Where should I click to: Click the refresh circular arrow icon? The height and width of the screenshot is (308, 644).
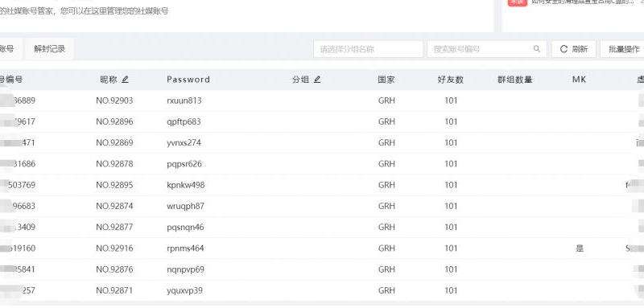point(564,49)
